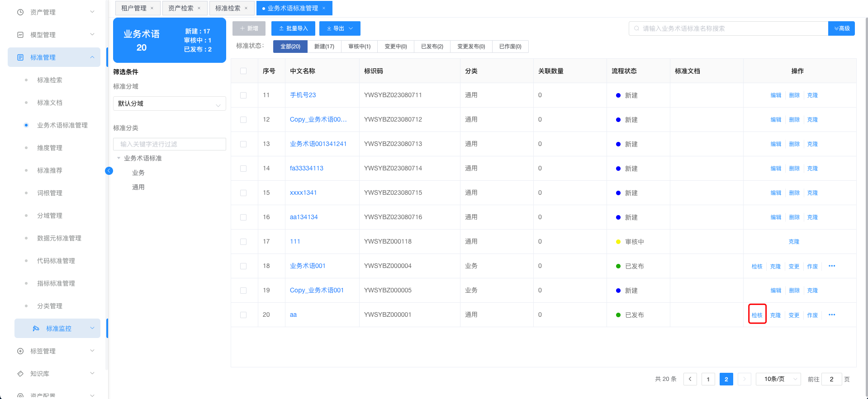Switch to the 标准检索 tab
This screenshot has width=868, height=399.
(228, 8)
